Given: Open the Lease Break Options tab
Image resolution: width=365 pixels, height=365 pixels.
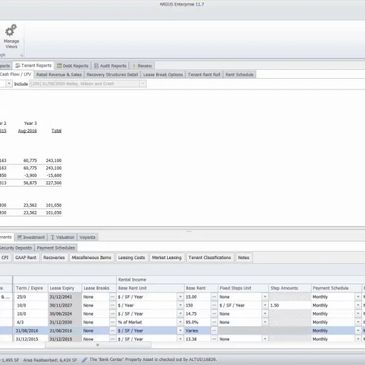Looking at the screenshot, I should click(x=163, y=75).
